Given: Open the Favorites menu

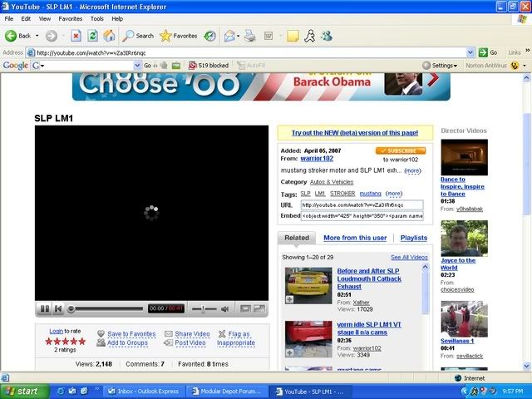Looking at the screenshot, I should 70,18.
